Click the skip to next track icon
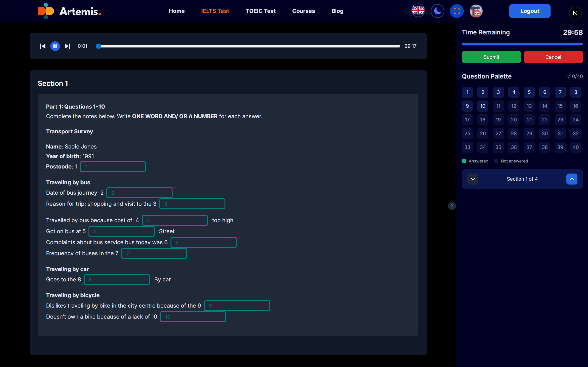This screenshot has width=588, height=367. tap(68, 46)
